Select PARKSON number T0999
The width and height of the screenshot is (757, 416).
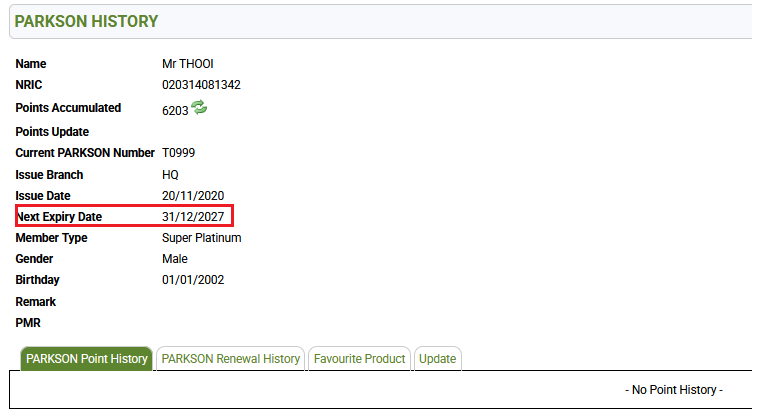tap(179, 153)
